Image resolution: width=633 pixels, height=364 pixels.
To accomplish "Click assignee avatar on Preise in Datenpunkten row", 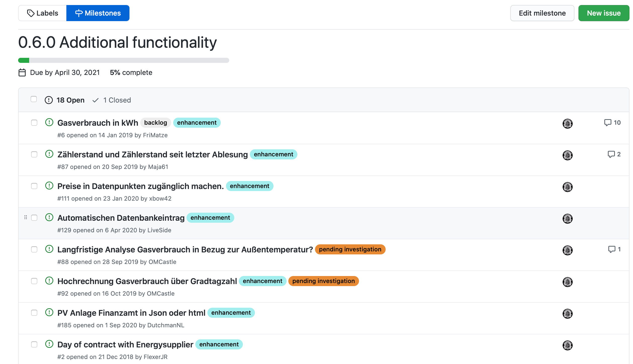I will [x=567, y=187].
